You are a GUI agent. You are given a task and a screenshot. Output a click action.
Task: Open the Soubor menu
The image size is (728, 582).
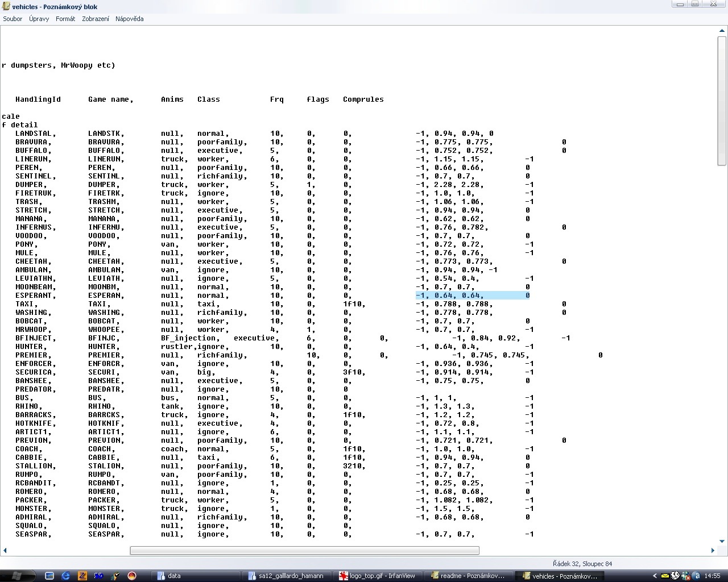[13, 19]
